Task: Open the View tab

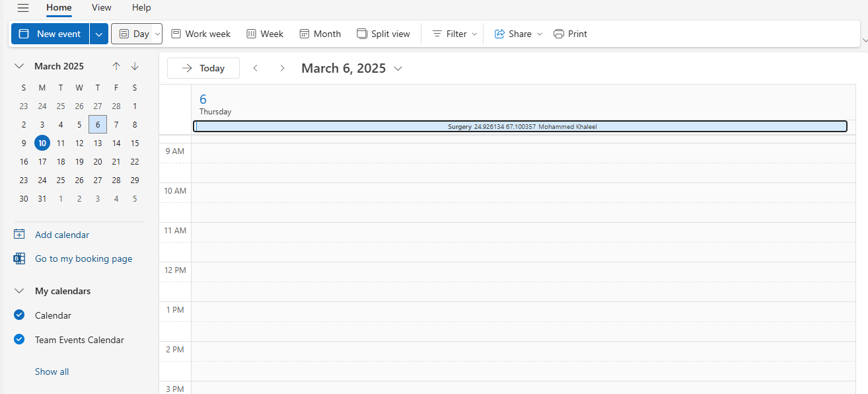Action: [x=102, y=8]
